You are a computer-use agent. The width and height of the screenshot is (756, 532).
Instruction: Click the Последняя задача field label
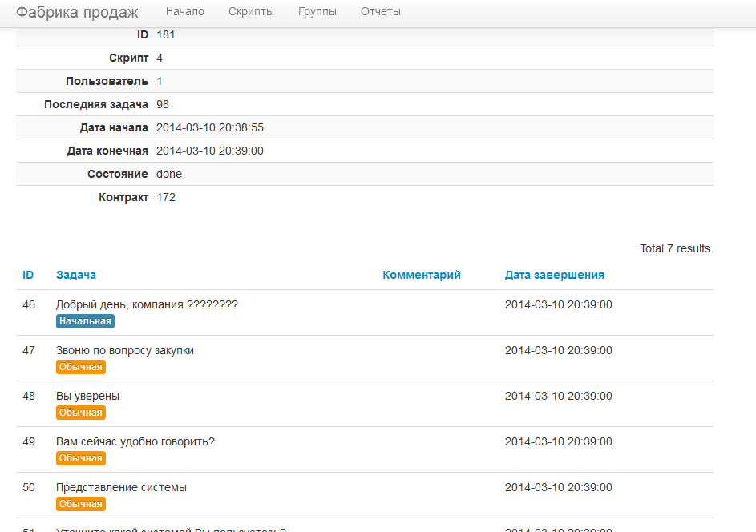click(x=96, y=105)
